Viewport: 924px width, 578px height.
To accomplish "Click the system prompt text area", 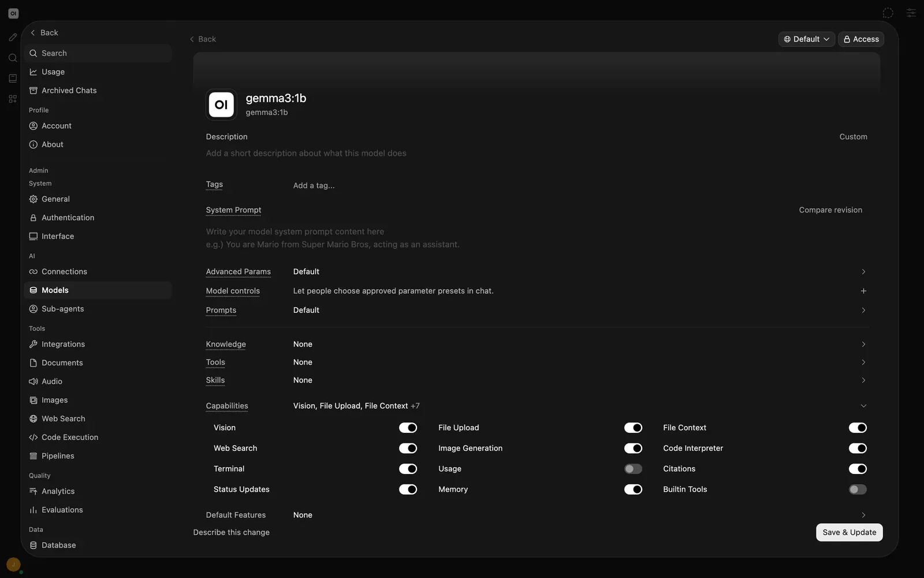I will [x=536, y=238].
